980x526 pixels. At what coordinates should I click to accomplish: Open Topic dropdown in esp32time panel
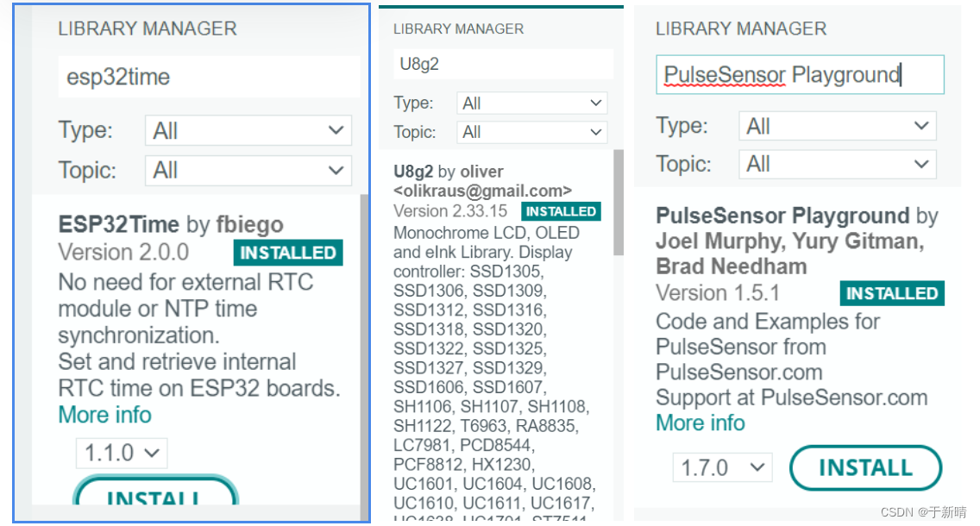(x=248, y=171)
